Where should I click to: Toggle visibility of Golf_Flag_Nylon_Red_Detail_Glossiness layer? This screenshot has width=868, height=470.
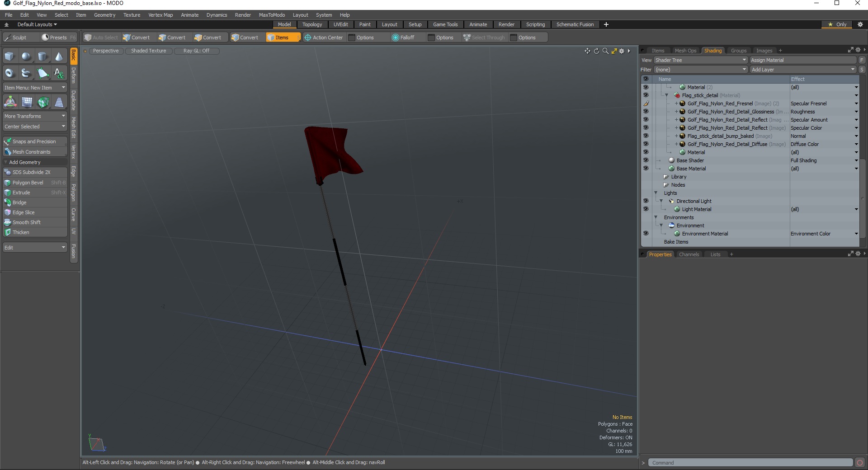coord(646,112)
